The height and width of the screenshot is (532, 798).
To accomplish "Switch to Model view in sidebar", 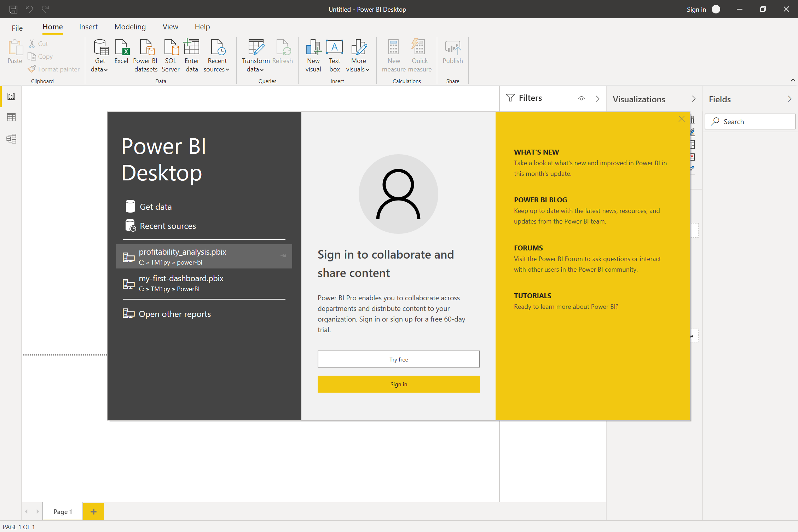I will 11,139.
